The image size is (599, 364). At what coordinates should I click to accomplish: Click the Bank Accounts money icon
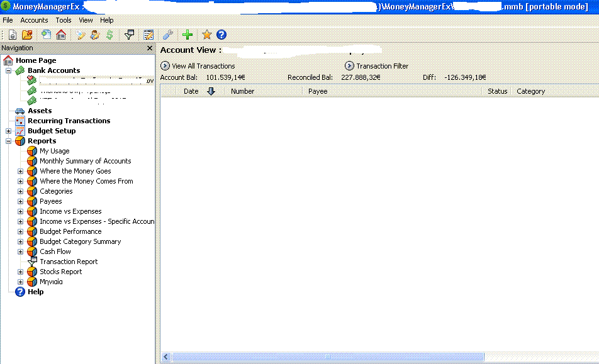(20, 70)
